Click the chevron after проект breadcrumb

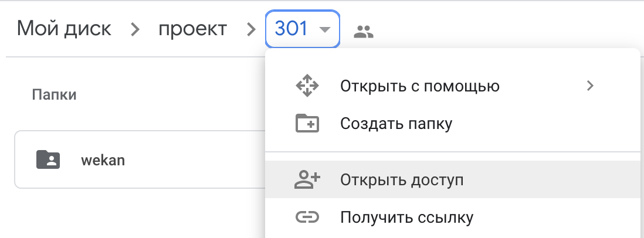(x=251, y=29)
